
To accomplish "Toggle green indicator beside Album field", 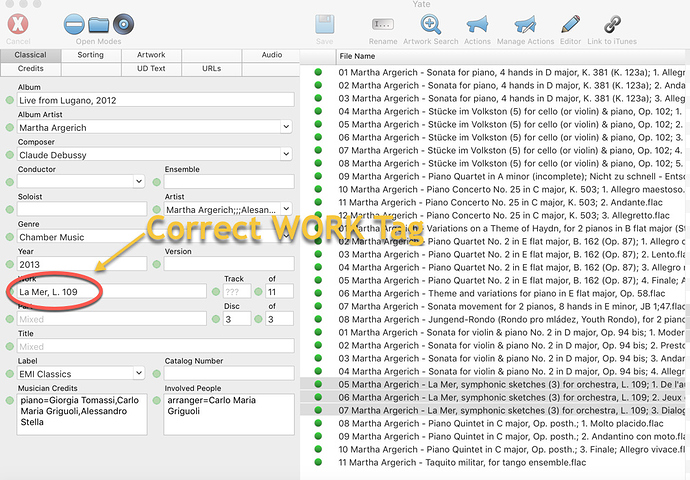I will click(x=10, y=100).
